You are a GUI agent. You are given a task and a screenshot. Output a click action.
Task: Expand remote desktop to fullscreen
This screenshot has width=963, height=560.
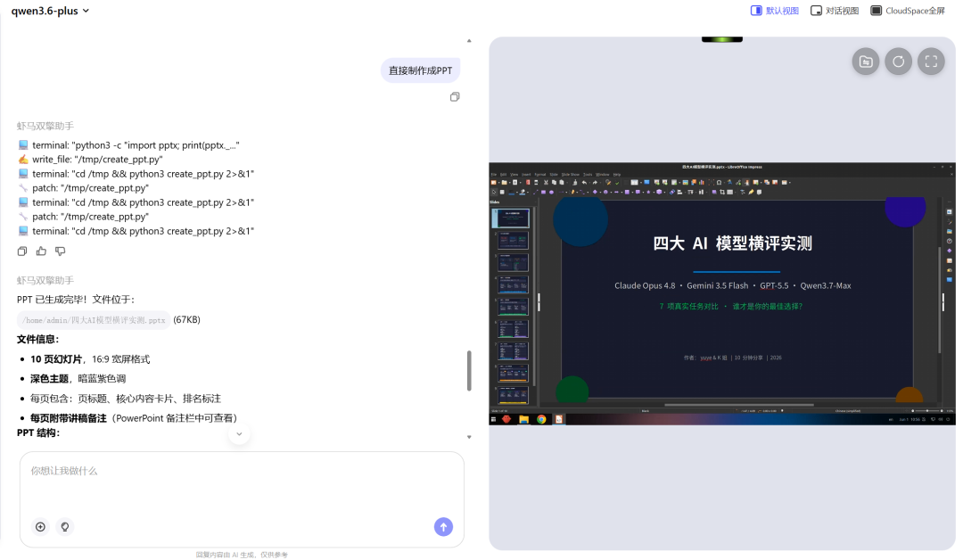pos(931,62)
